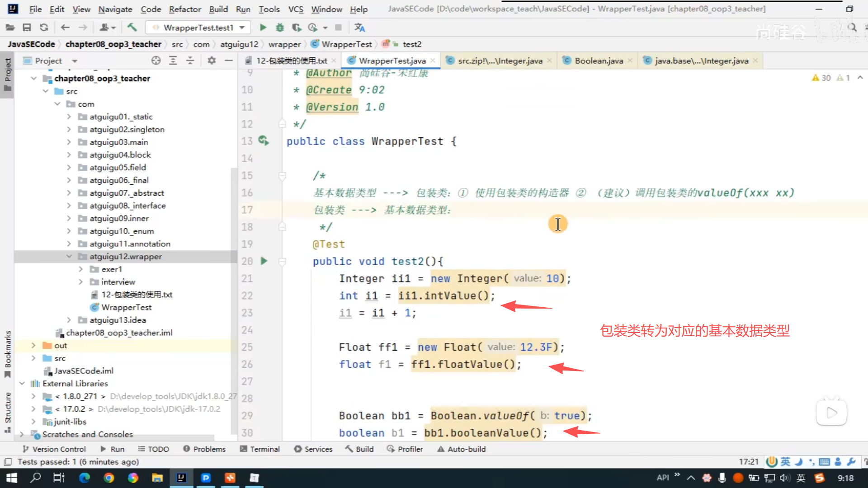The image size is (868, 488).
Task: Toggle the Bookmarks side panel
Action: [7, 355]
